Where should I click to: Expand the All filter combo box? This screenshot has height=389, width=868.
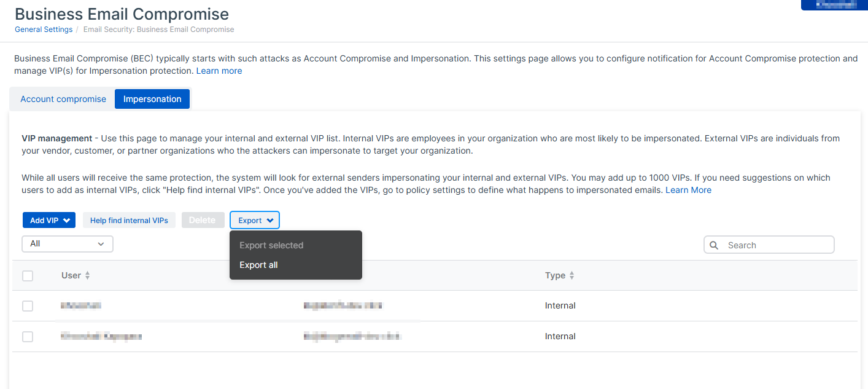68,244
